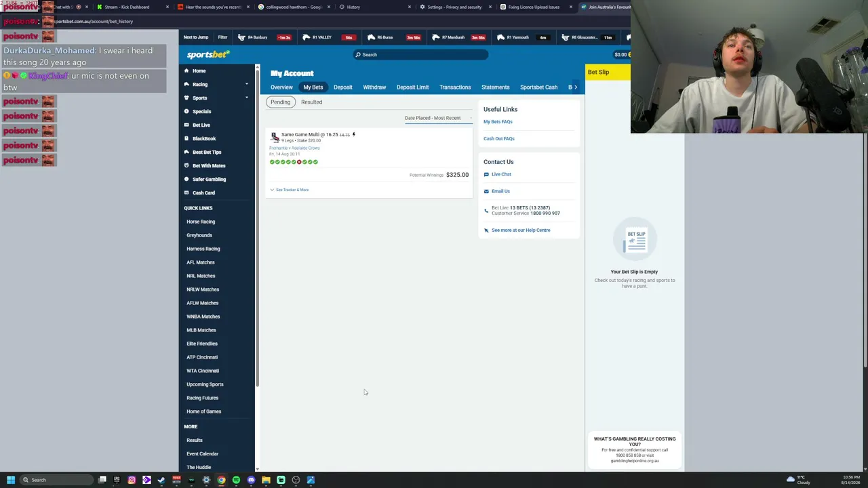This screenshot has height=488, width=868.
Task: Click the Sportsbet search field
Action: tap(420, 55)
